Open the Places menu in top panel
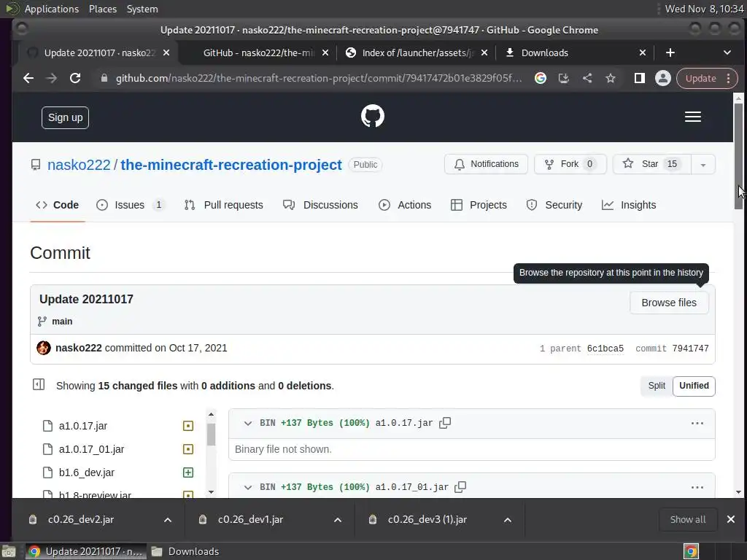The width and height of the screenshot is (747, 560). click(x=102, y=9)
